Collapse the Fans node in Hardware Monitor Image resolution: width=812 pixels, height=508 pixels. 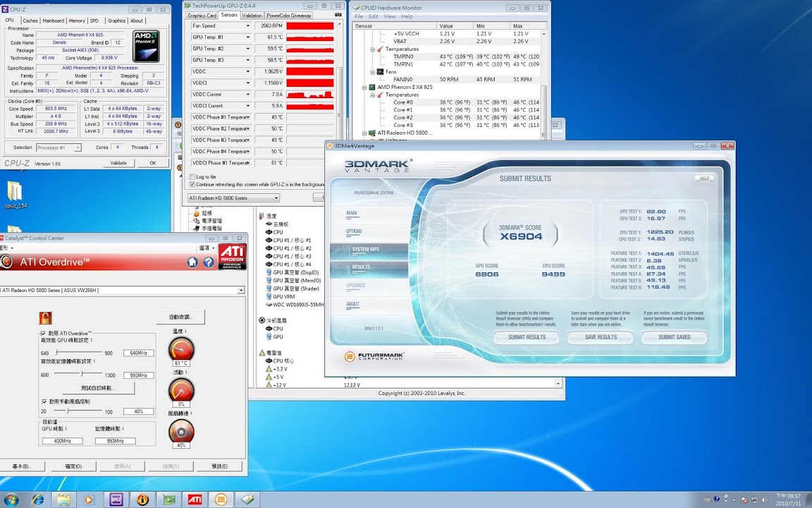tap(372, 72)
